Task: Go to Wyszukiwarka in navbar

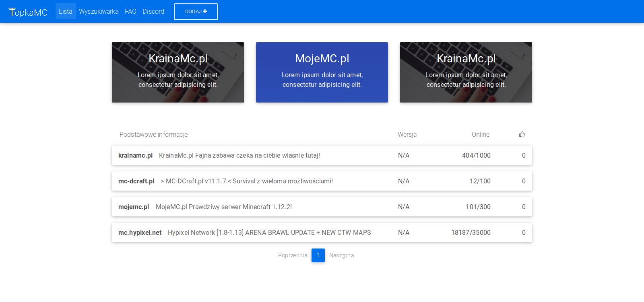Action: pos(99,11)
